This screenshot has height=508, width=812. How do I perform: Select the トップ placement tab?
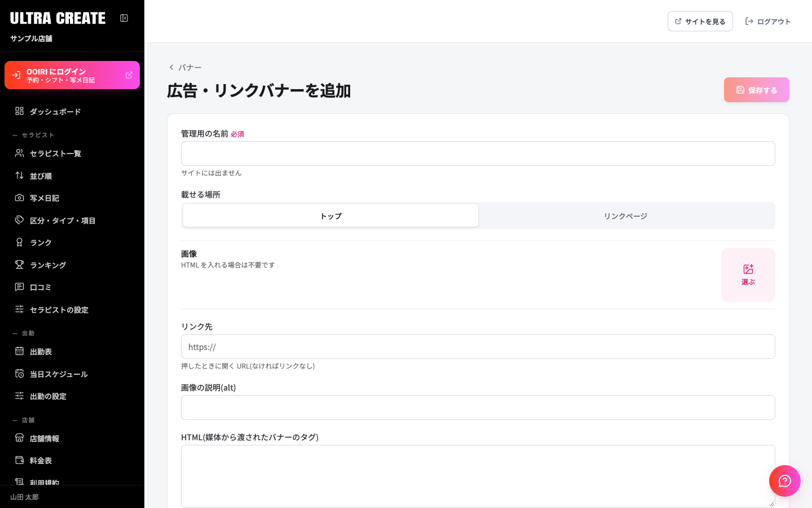[x=330, y=216]
